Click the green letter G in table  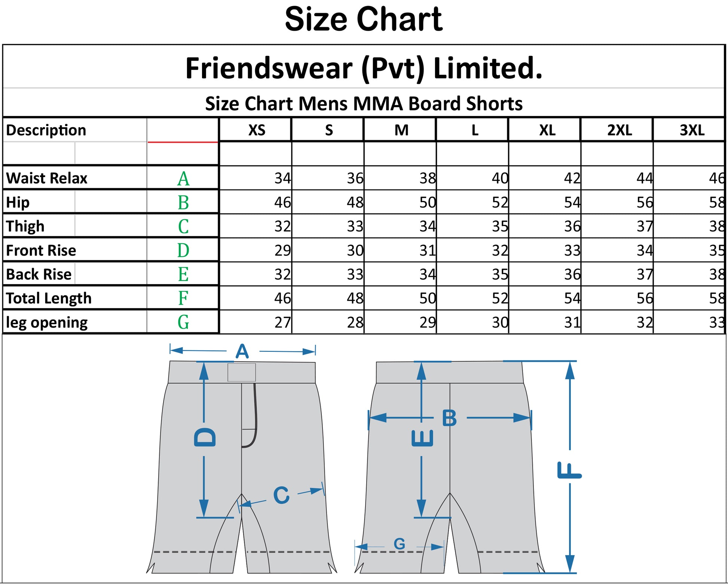click(183, 322)
